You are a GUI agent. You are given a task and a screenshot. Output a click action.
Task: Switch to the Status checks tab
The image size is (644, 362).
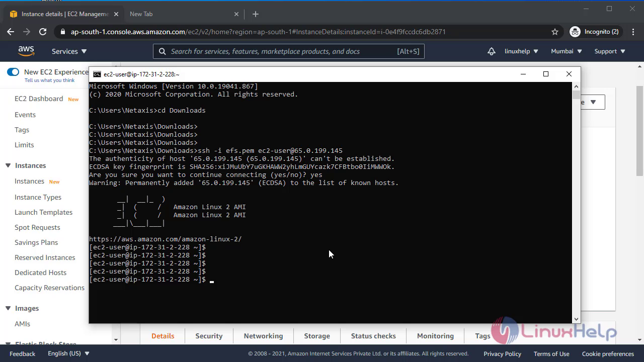pyautogui.click(x=373, y=336)
